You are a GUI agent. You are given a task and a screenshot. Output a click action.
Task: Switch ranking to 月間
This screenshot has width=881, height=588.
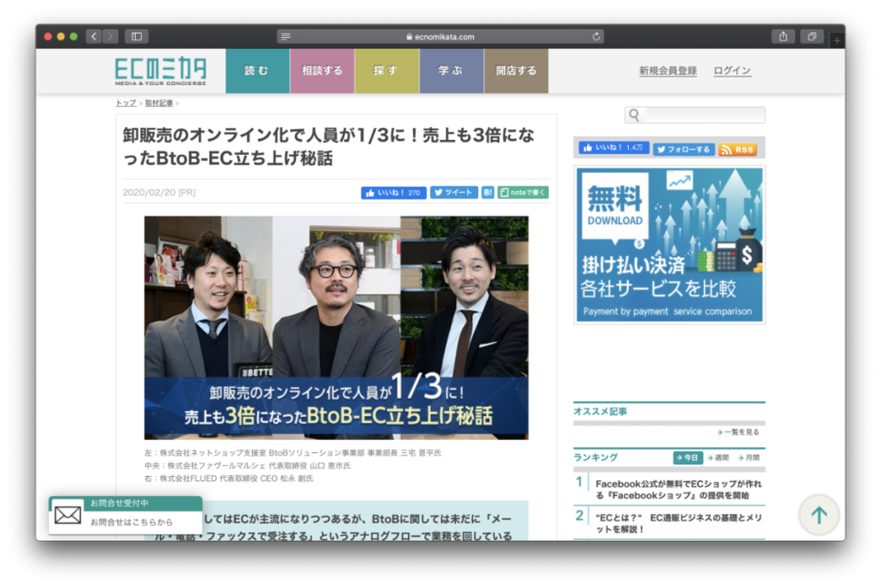(x=749, y=457)
